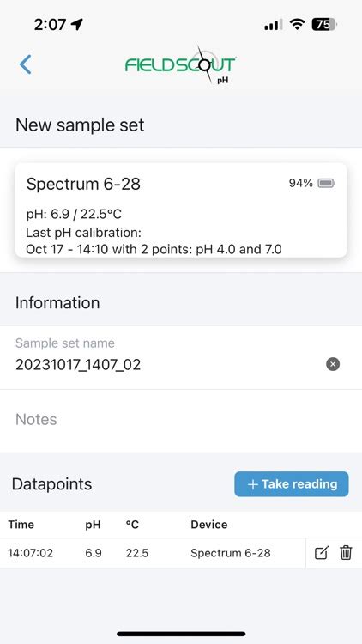The width and height of the screenshot is (362, 644).
Task: Clear the sample set name field
Action: (x=333, y=364)
